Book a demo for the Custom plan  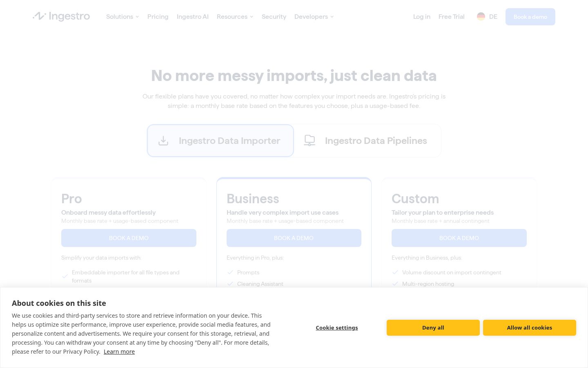coord(459,238)
